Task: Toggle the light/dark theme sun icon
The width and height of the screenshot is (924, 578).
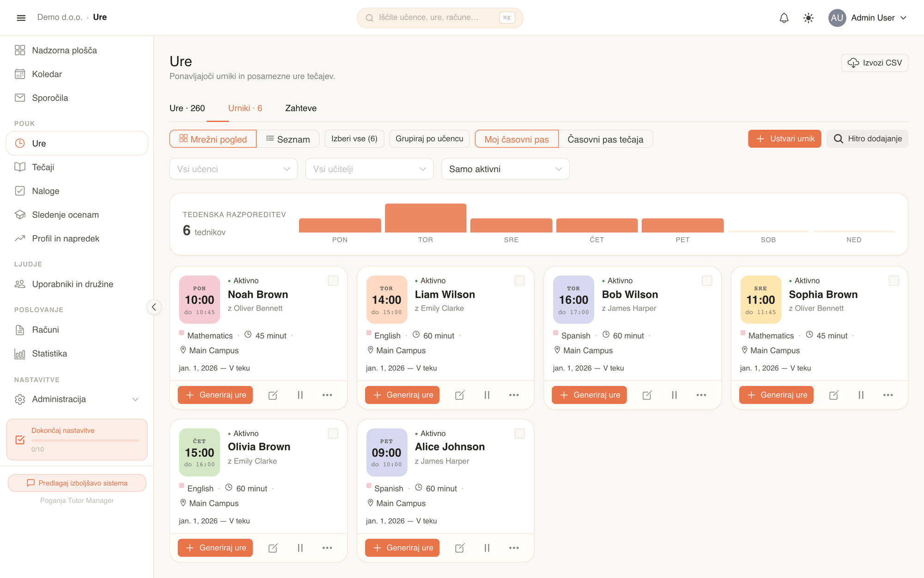Action: point(808,18)
